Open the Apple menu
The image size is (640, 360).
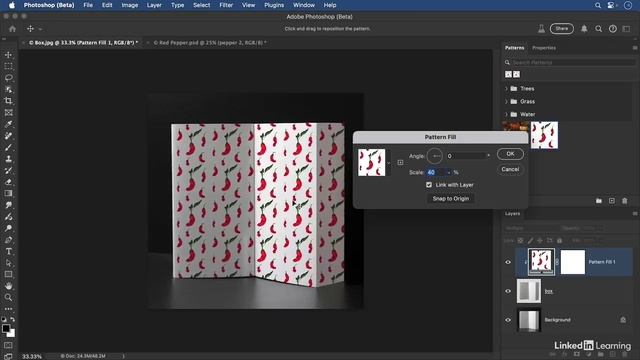[12, 5]
